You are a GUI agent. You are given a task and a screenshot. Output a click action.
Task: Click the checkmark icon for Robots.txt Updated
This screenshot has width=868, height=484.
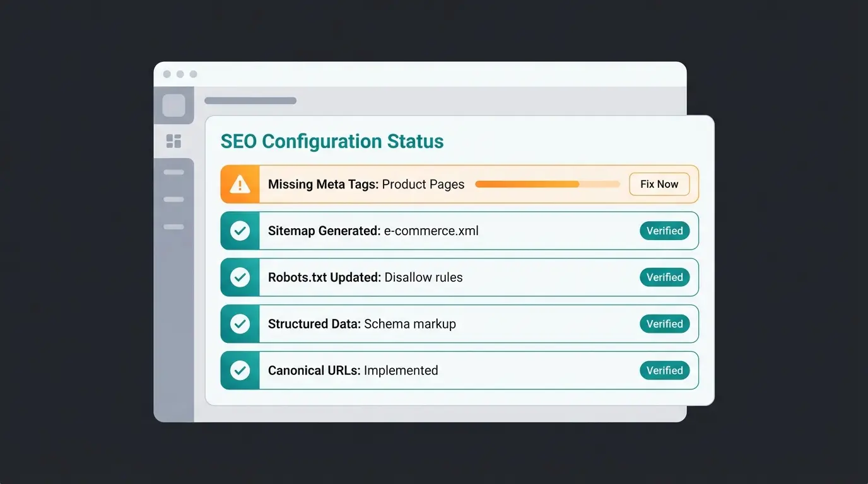(x=240, y=277)
